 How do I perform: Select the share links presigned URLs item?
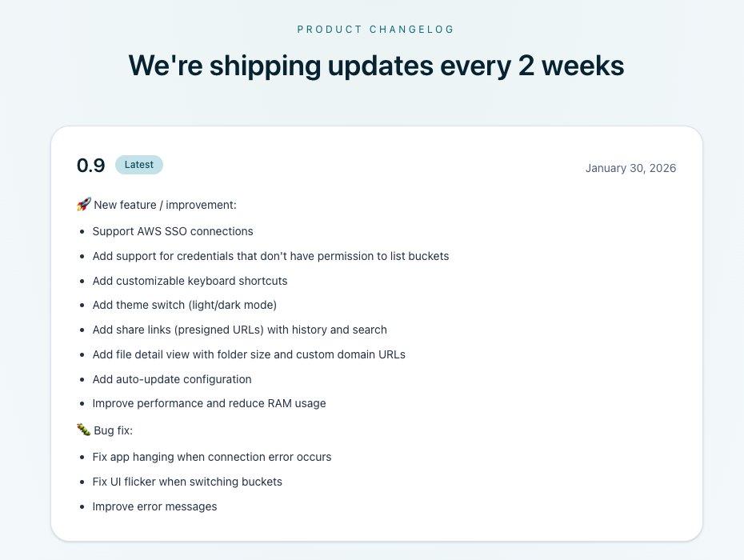point(239,330)
